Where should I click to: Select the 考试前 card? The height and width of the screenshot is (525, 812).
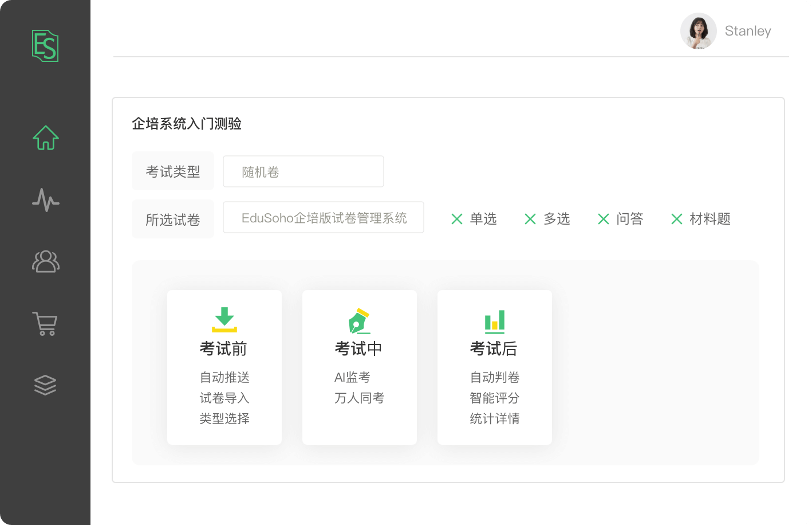pos(224,367)
